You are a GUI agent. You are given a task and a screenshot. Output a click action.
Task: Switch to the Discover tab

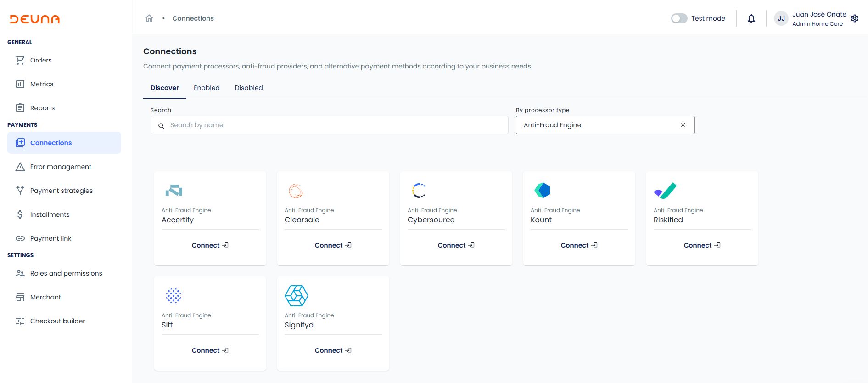pyautogui.click(x=165, y=88)
